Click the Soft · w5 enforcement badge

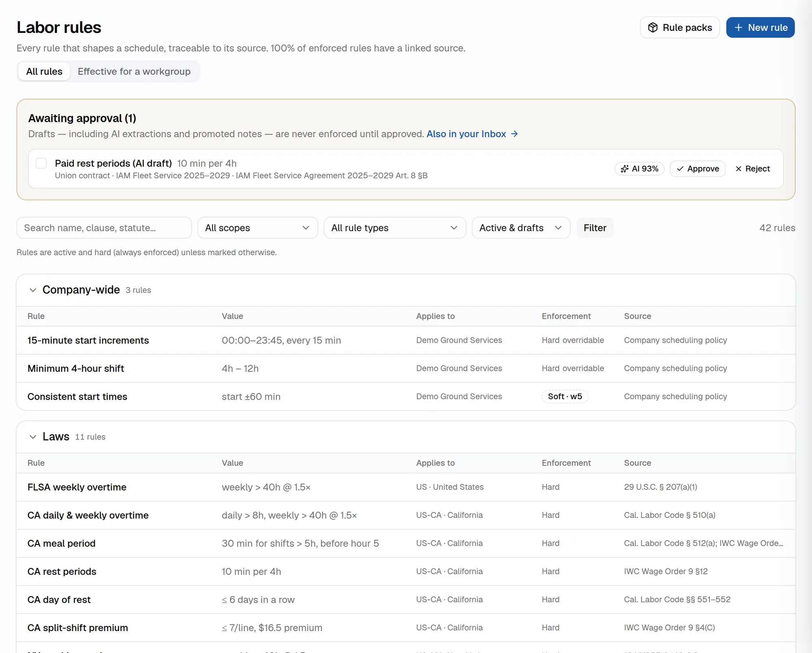(565, 396)
